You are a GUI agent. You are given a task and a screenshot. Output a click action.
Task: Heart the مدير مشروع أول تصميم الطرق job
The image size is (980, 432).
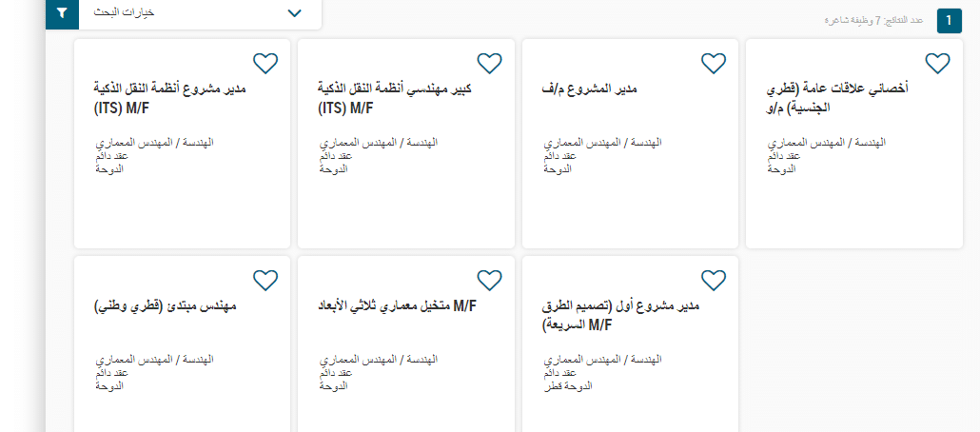714,280
